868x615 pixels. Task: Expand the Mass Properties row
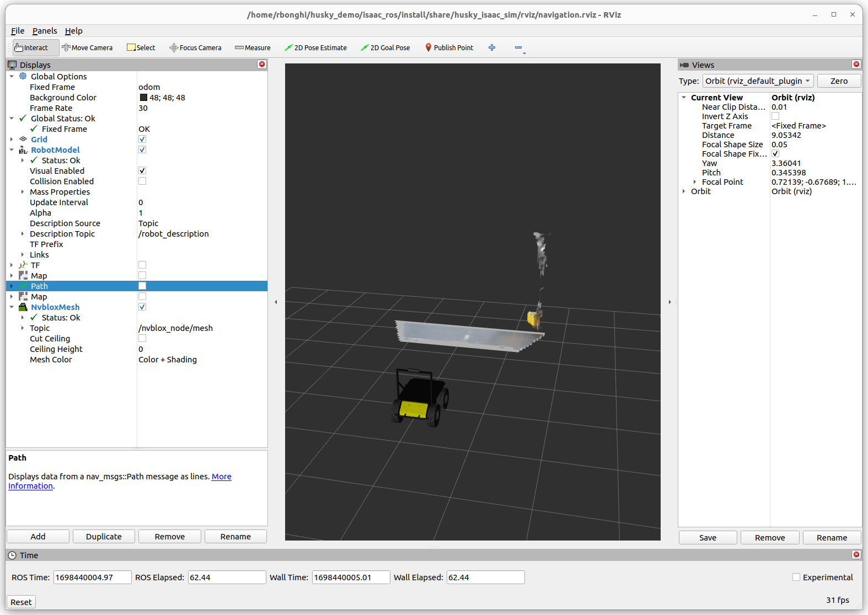tap(23, 192)
